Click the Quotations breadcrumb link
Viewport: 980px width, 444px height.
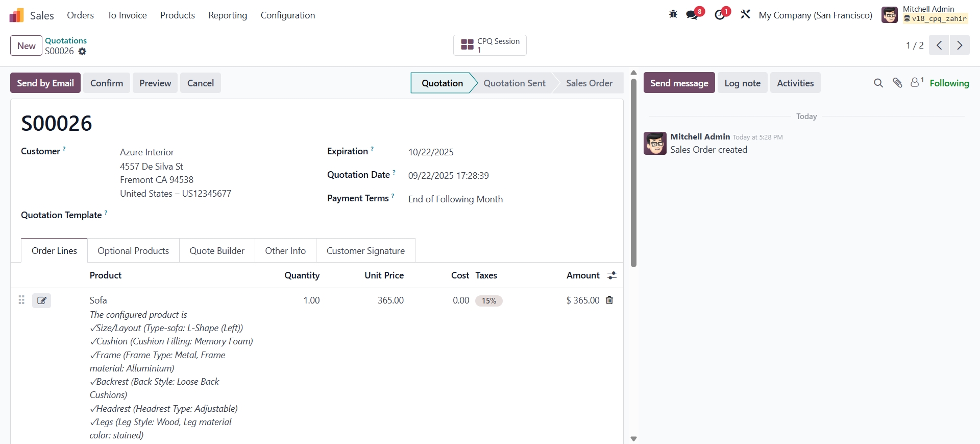[x=66, y=40]
